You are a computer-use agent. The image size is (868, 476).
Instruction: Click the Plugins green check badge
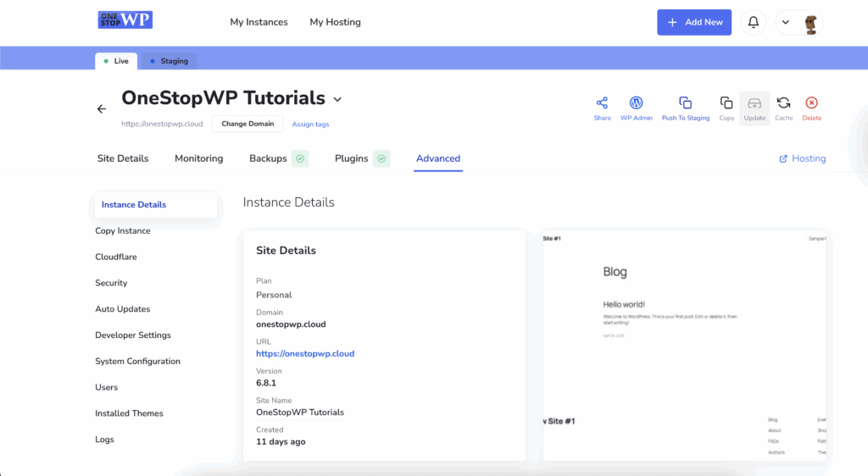coord(381,158)
